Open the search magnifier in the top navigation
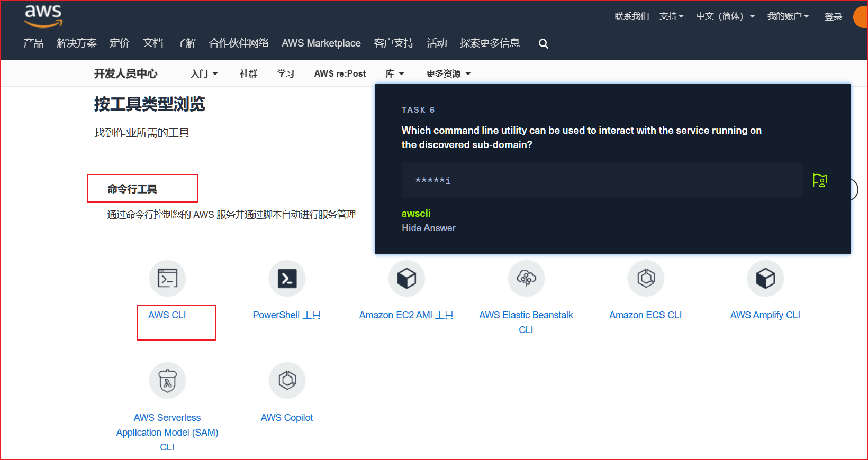 pyautogui.click(x=543, y=44)
